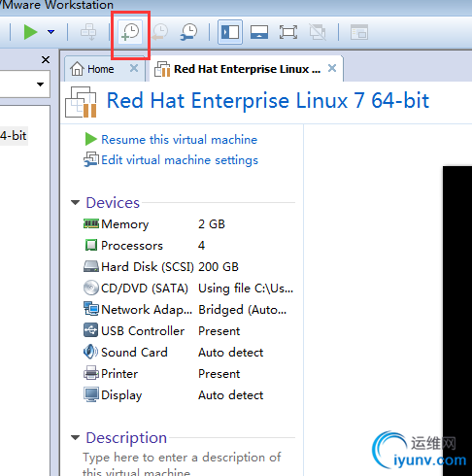
Task: Select the Memory device row
Action: tap(188, 224)
